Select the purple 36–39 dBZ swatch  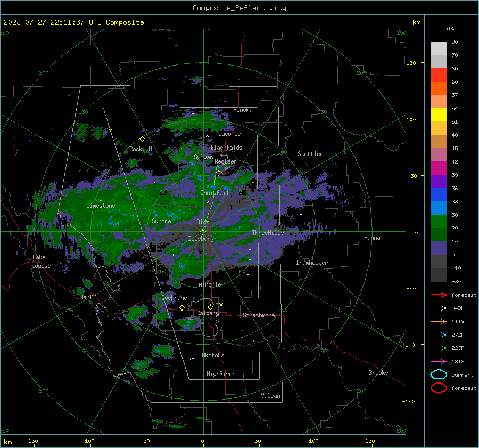point(439,181)
